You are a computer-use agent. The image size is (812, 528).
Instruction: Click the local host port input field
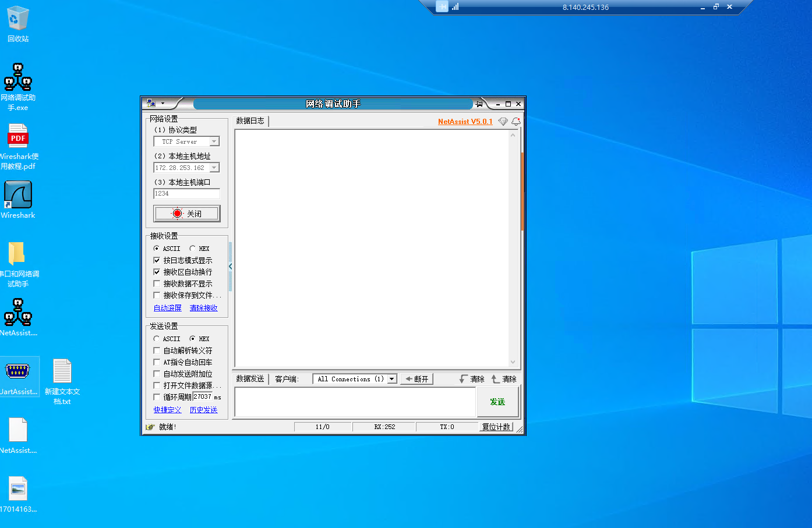(x=186, y=193)
